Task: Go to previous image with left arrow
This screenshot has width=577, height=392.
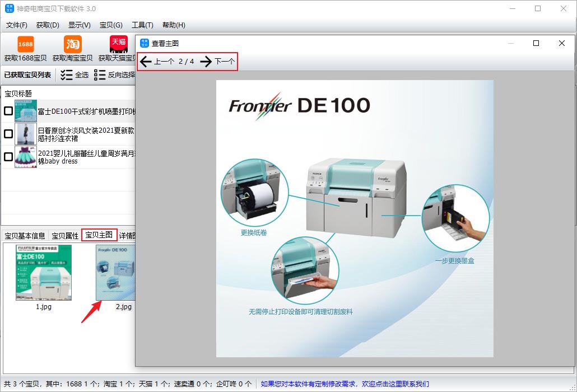Action: coord(146,62)
